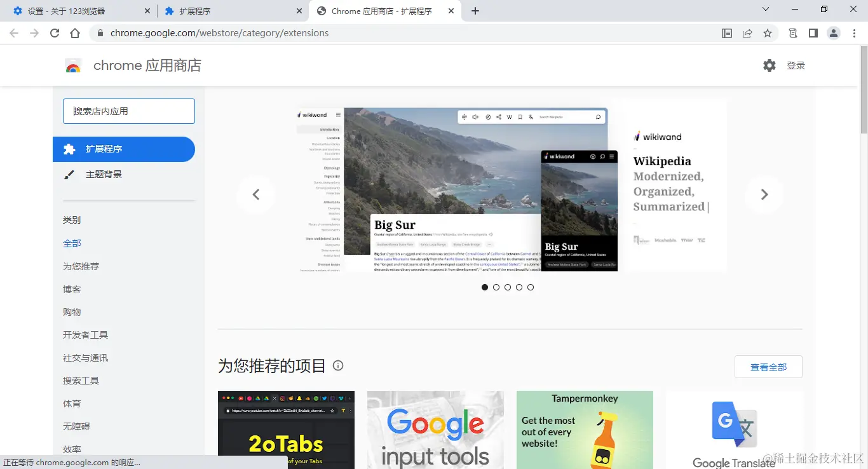Choose the 无障碍 category
868x469 pixels.
point(76,426)
